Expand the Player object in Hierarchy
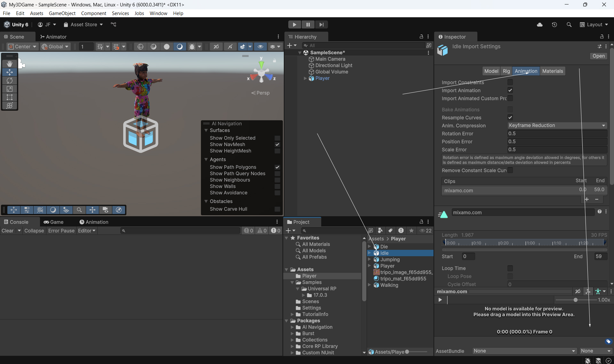This screenshot has height=364, width=614. tap(305, 78)
